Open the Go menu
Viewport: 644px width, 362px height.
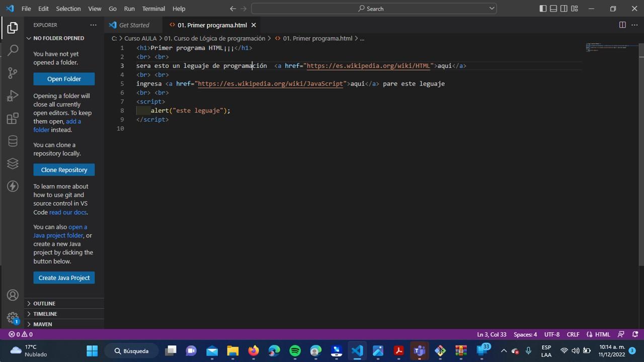point(113,9)
